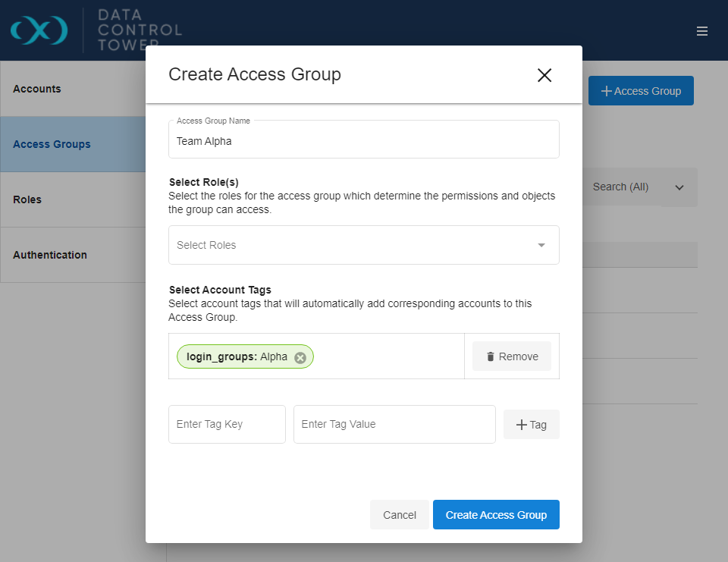Select the login_groups: Alpha tag
The width and height of the screenshot is (728, 562).
[237, 356]
